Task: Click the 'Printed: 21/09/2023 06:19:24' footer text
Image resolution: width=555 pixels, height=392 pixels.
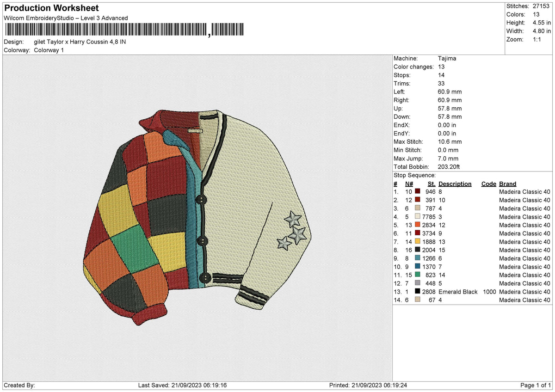Action: pyautogui.click(x=368, y=385)
